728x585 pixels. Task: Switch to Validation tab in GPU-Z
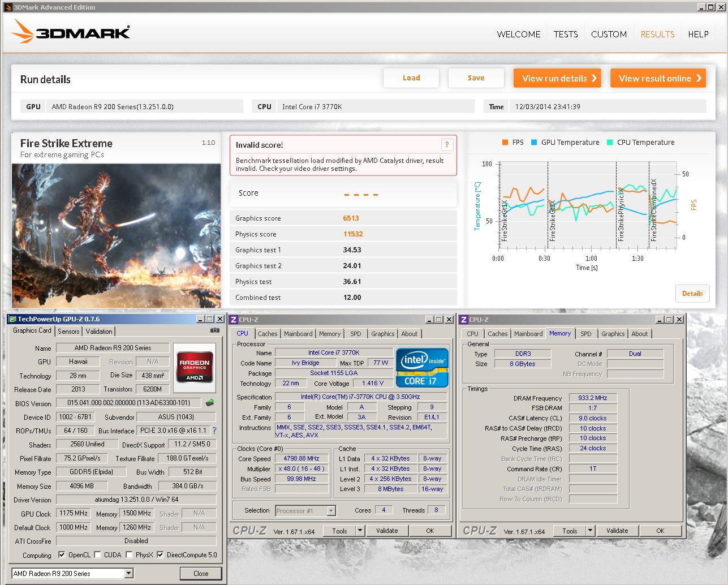[99, 332]
